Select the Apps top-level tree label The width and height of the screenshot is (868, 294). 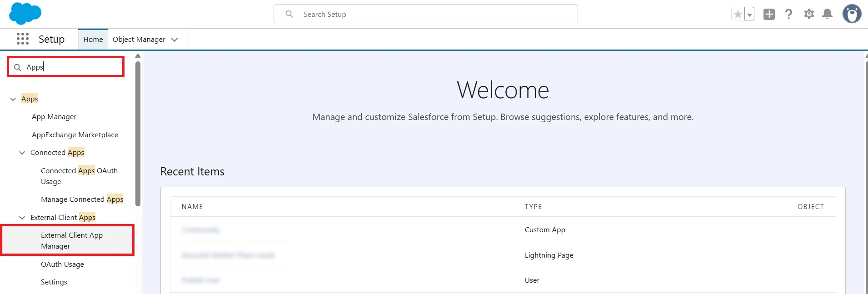pos(30,99)
